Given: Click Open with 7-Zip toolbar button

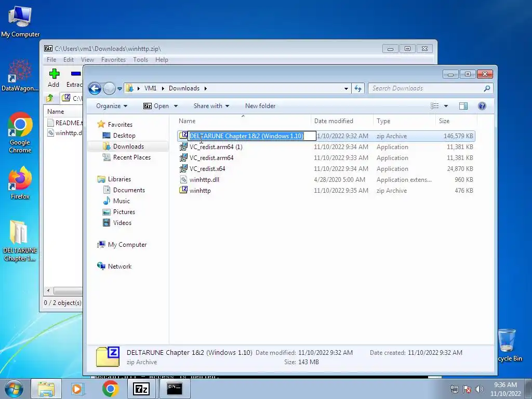Looking at the screenshot, I should pyautogui.click(x=156, y=106).
